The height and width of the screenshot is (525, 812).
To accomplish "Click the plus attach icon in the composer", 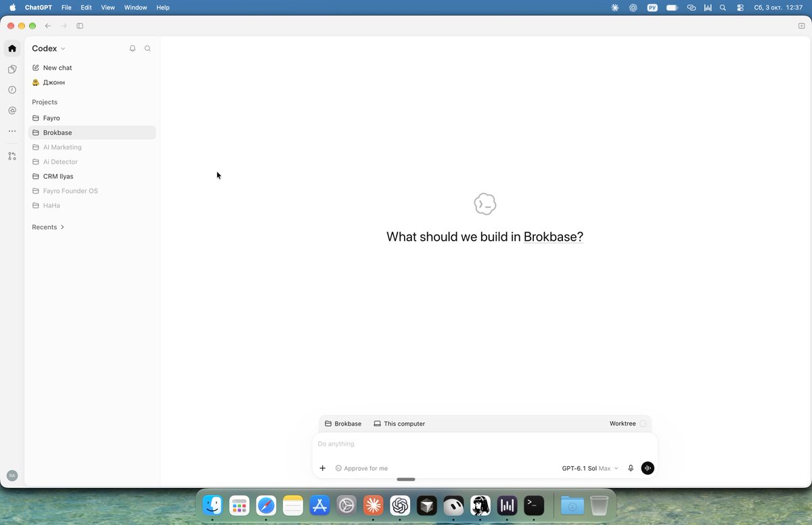I will tap(323, 468).
